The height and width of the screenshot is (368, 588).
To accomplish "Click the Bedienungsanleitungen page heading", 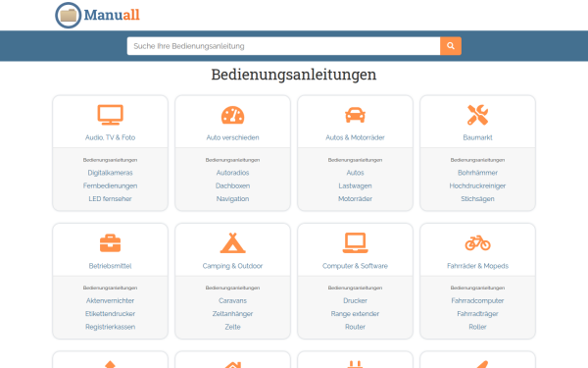I will [x=294, y=75].
